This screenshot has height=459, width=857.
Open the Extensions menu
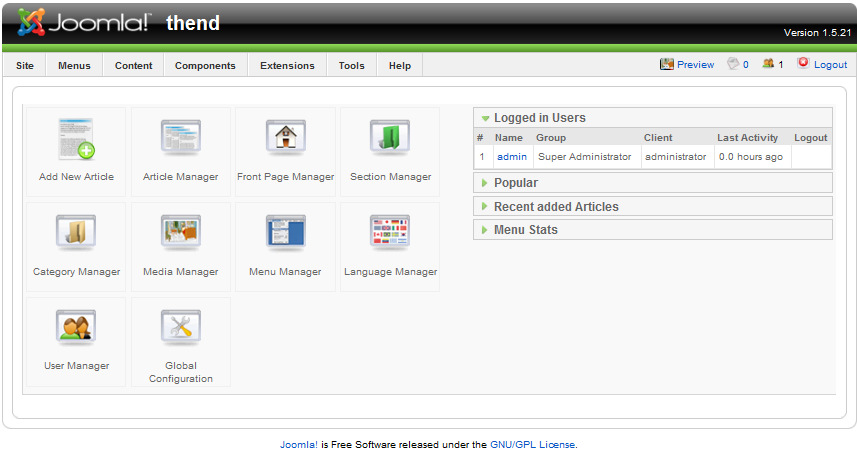(x=287, y=66)
